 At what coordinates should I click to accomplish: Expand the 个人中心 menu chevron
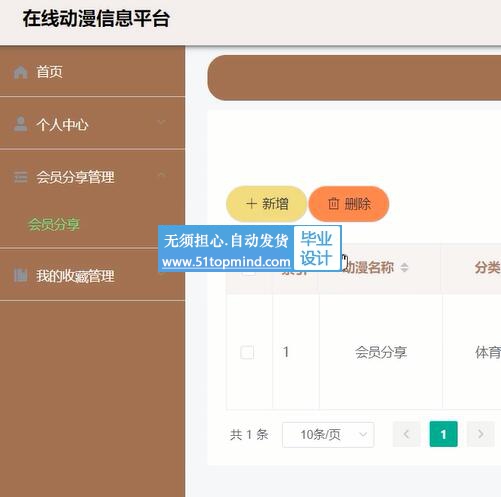click(162, 122)
